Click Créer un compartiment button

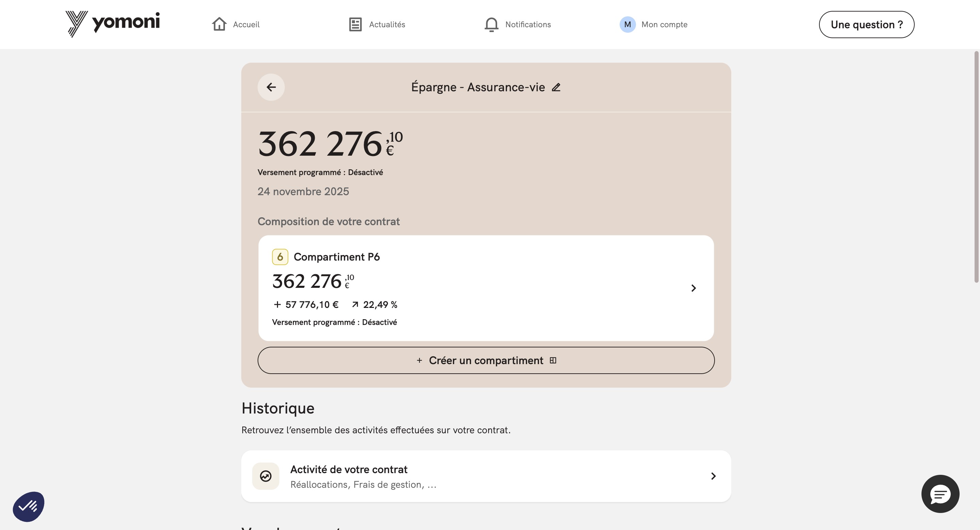pos(486,360)
